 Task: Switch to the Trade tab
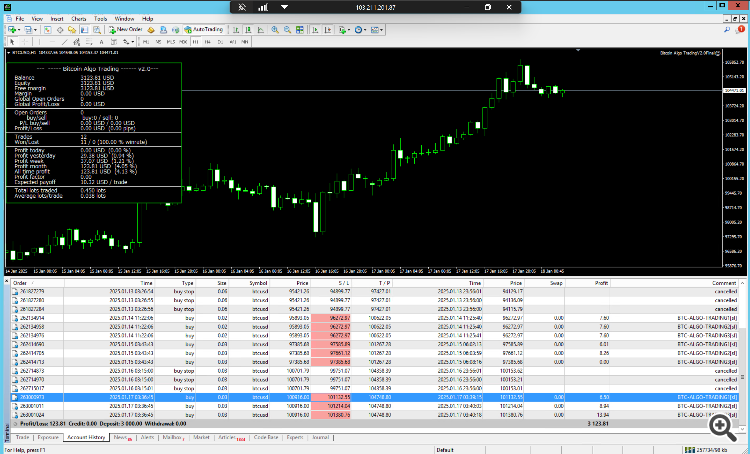(x=22, y=437)
